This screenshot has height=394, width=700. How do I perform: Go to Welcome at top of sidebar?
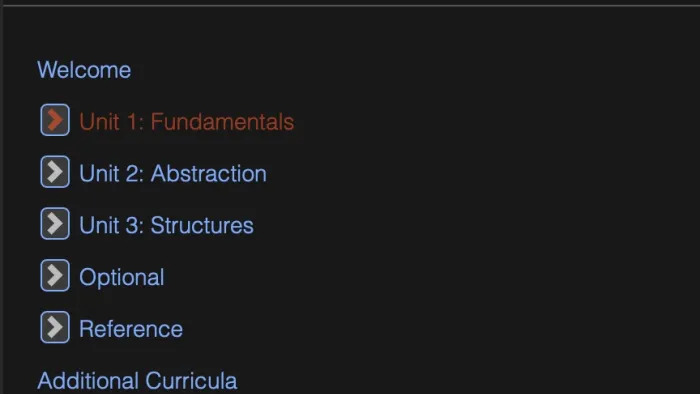tap(84, 70)
